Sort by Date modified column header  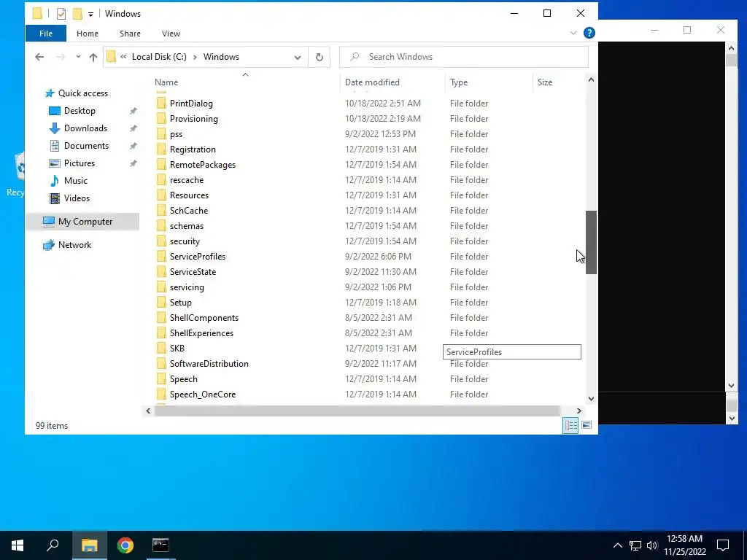click(x=372, y=82)
